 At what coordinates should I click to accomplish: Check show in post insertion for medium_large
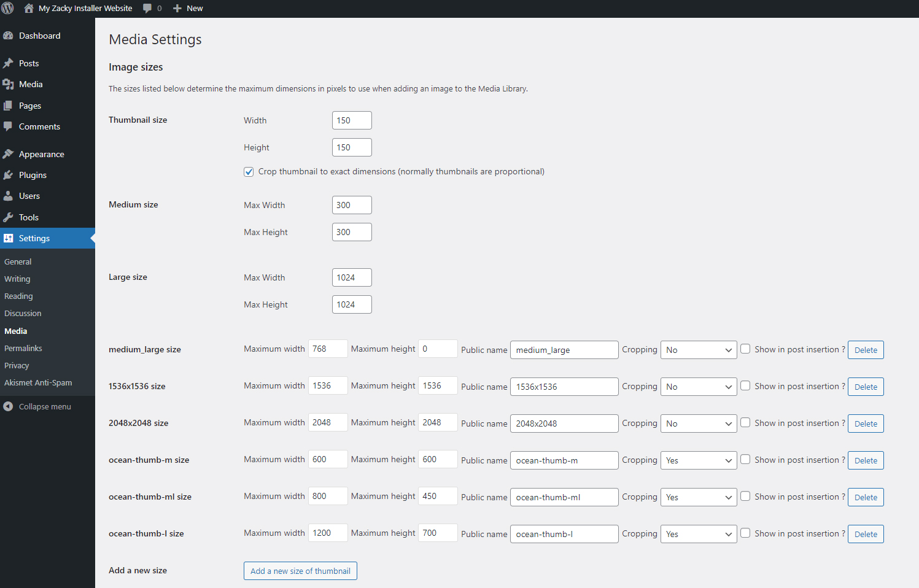click(745, 348)
